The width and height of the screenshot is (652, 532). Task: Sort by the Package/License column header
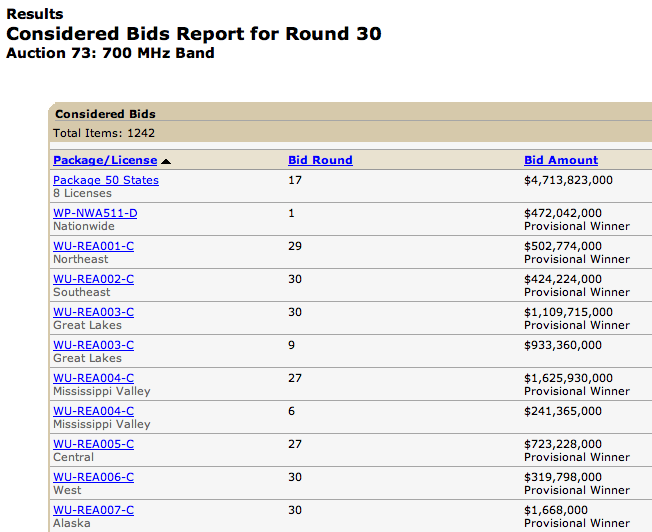coord(105,160)
